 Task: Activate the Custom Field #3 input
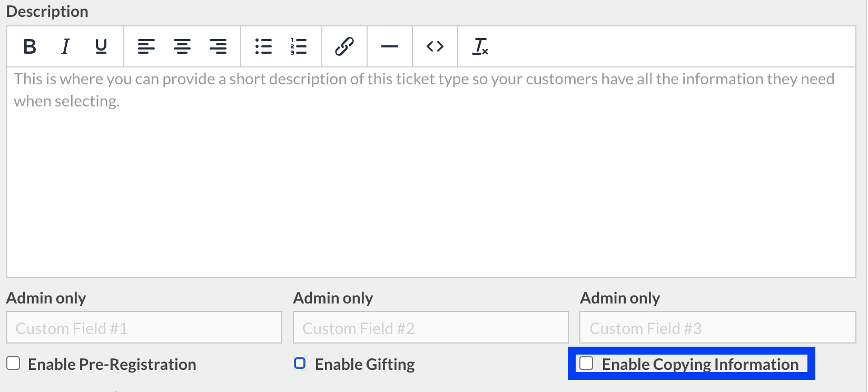click(x=718, y=328)
